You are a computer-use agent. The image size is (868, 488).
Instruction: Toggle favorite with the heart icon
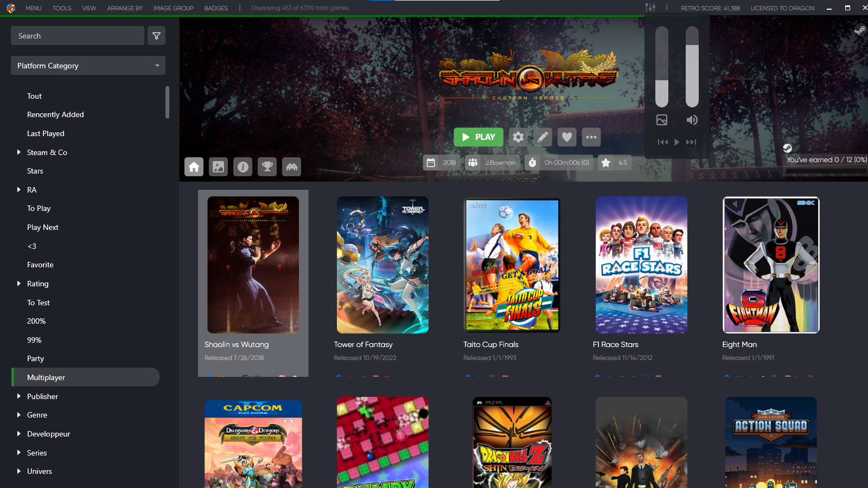coord(567,137)
